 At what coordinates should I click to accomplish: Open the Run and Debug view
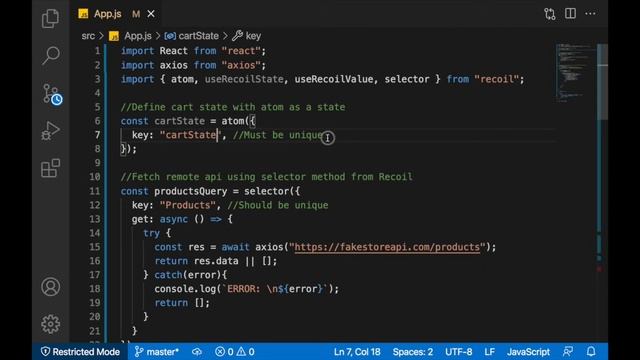(x=51, y=131)
